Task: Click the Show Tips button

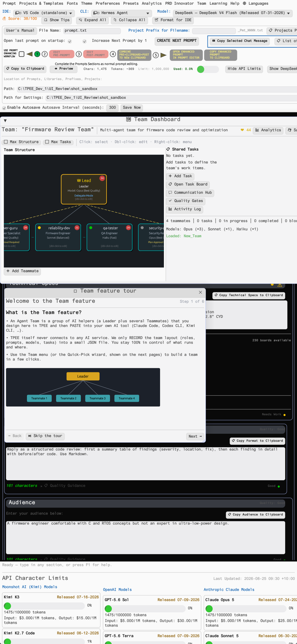Action: [56, 20]
